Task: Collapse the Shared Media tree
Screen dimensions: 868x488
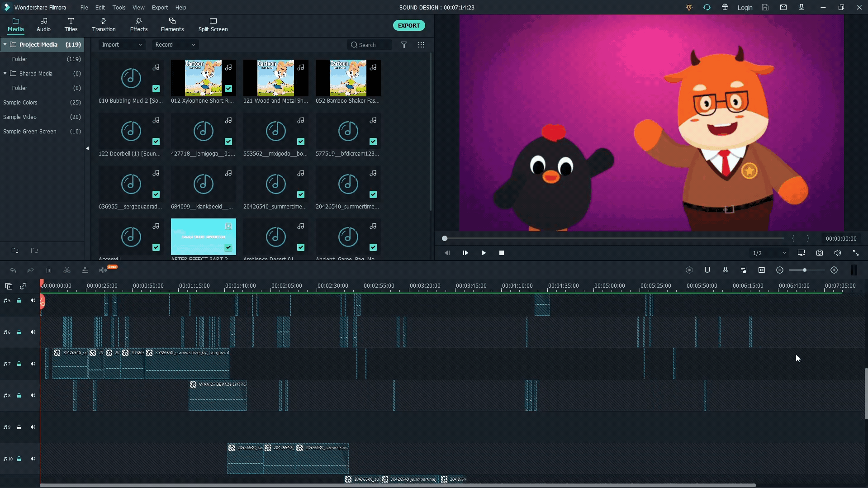Action: click(5, 73)
